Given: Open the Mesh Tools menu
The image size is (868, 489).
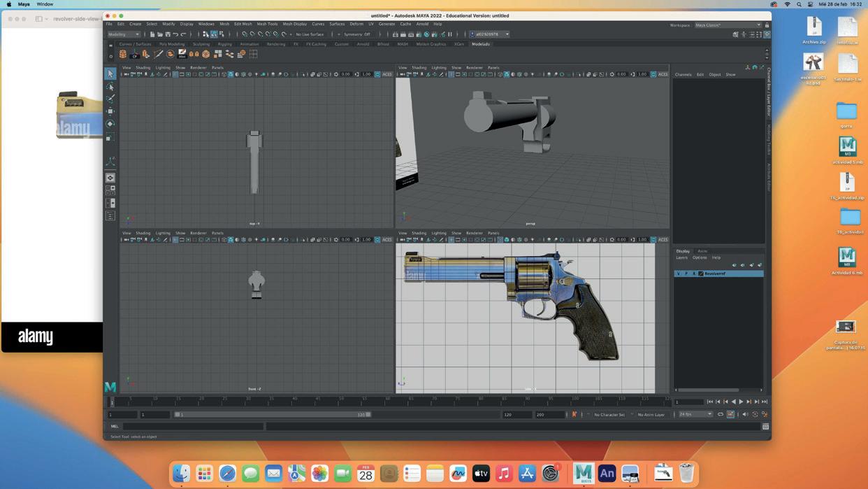Looking at the screenshot, I should click(267, 24).
